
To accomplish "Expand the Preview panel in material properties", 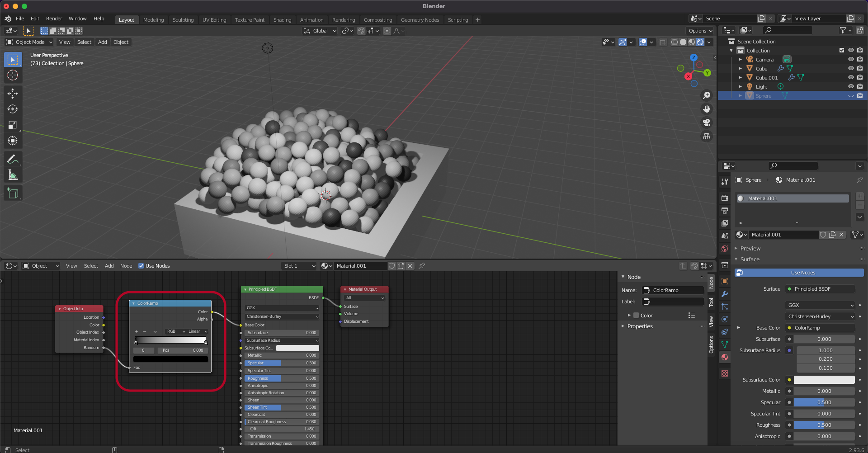I will coord(750,249).
